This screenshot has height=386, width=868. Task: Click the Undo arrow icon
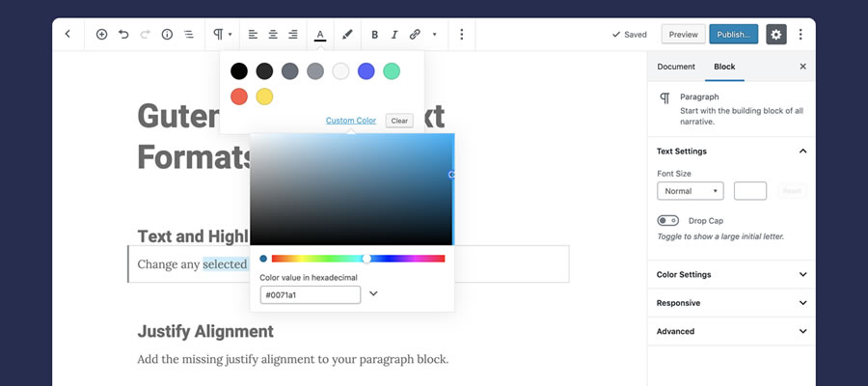(123, 34)
